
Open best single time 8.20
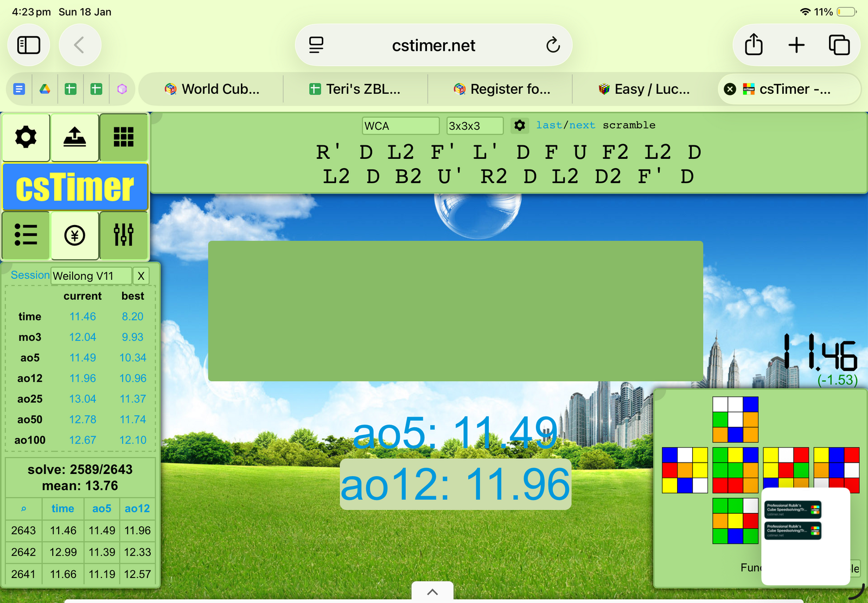(x=132, y=317)
